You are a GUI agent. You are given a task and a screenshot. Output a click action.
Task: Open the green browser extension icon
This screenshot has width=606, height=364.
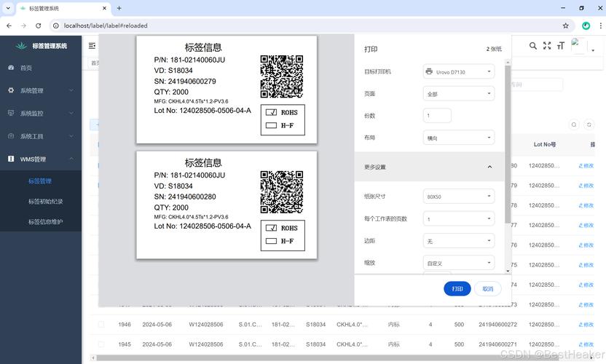[x=586, y=25]
